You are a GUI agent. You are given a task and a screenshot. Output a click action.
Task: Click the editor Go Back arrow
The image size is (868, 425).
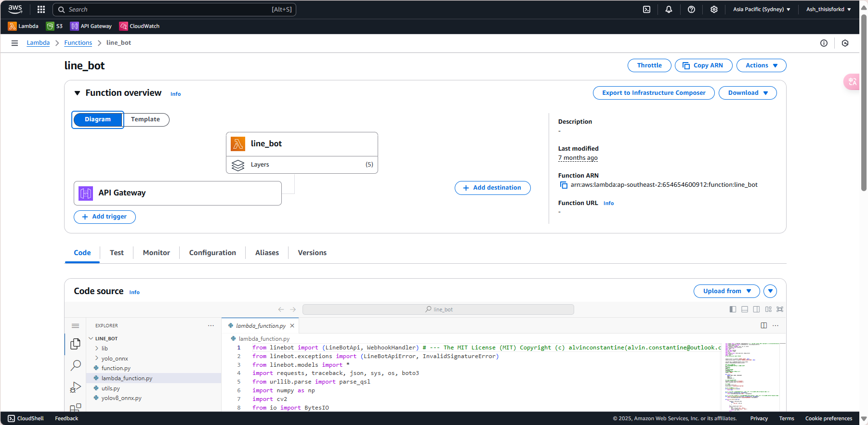[281, 309]
